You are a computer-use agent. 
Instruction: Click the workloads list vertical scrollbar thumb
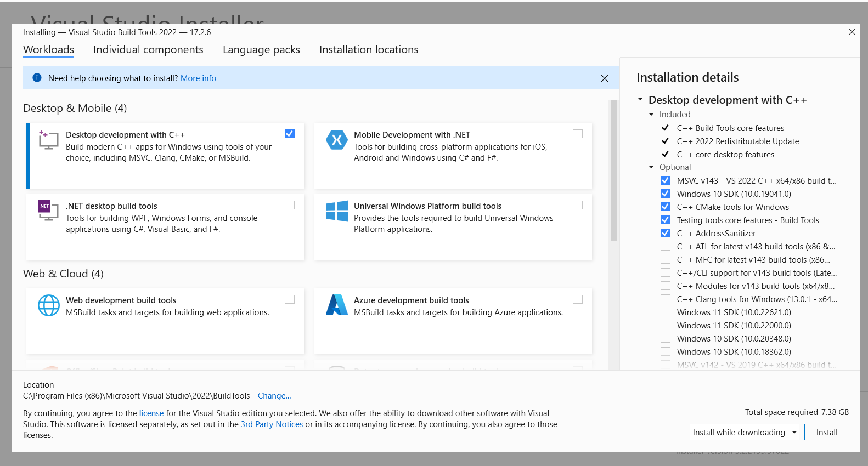613,170
